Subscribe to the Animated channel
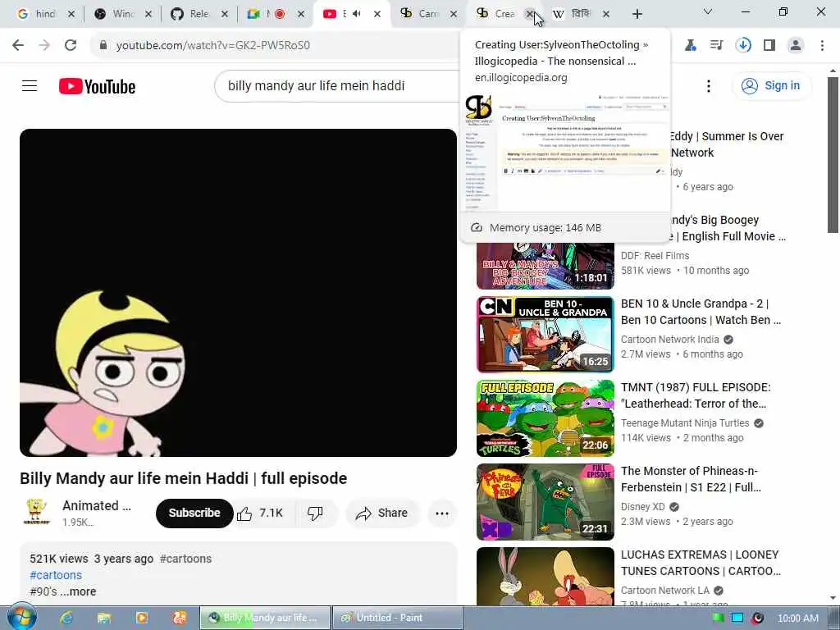 194,514
